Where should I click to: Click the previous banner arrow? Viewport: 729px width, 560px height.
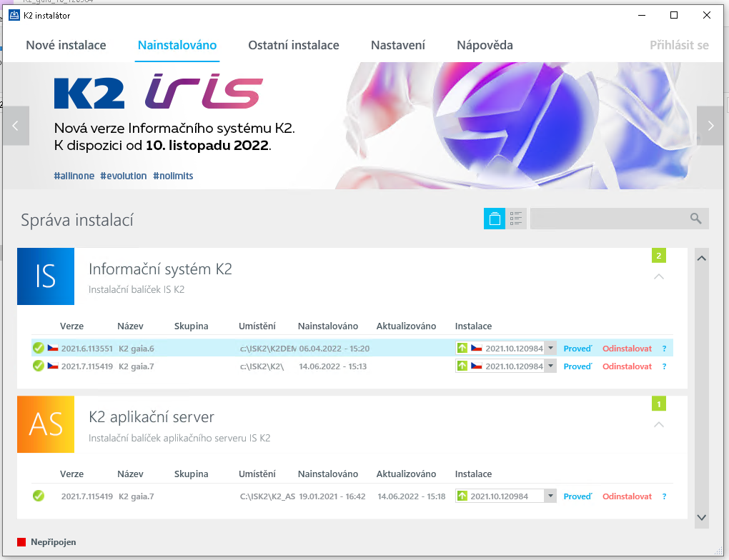click(16, 126)
